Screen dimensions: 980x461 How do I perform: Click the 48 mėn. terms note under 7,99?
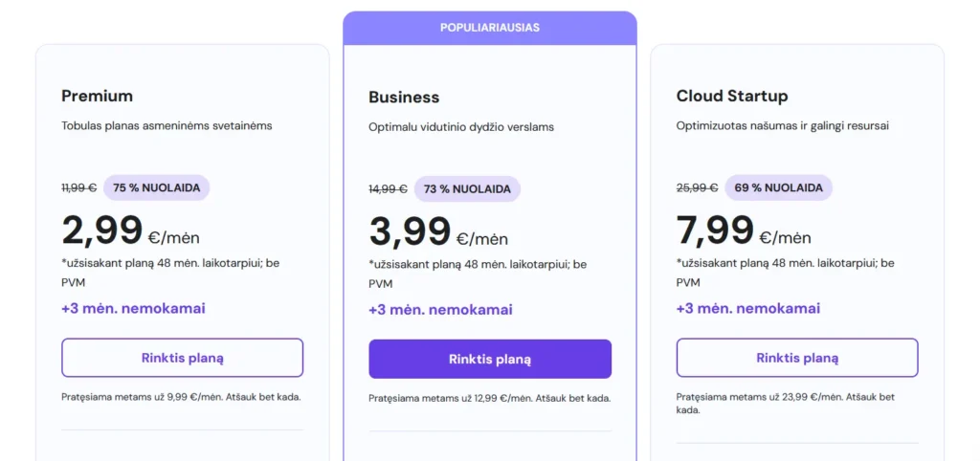786,273
